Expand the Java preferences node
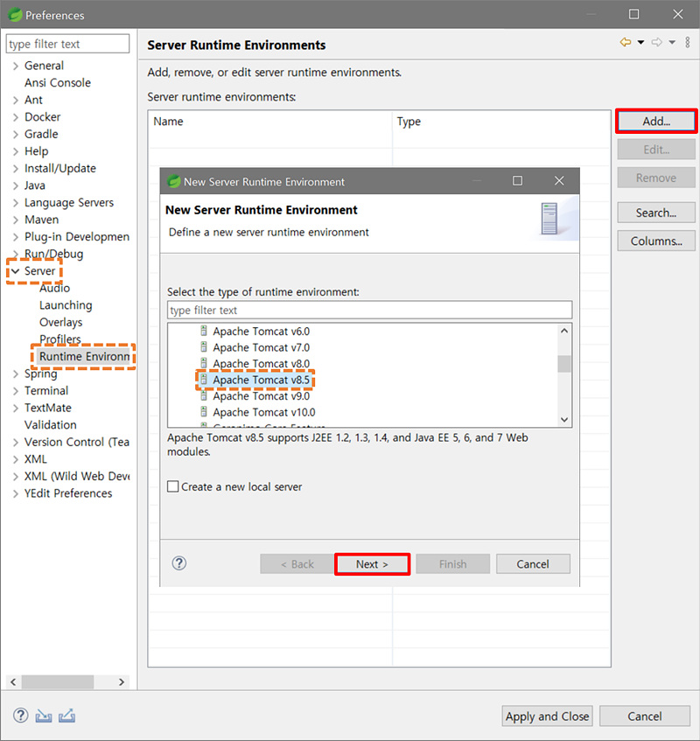The width and height of the screenshot is (700, 741). (x=16, y=185)
